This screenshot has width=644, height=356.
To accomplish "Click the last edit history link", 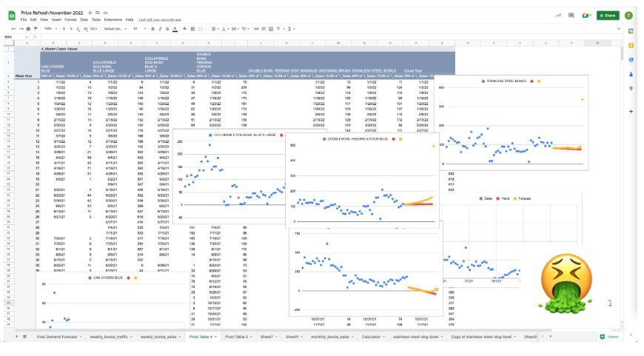I will 160,19.
